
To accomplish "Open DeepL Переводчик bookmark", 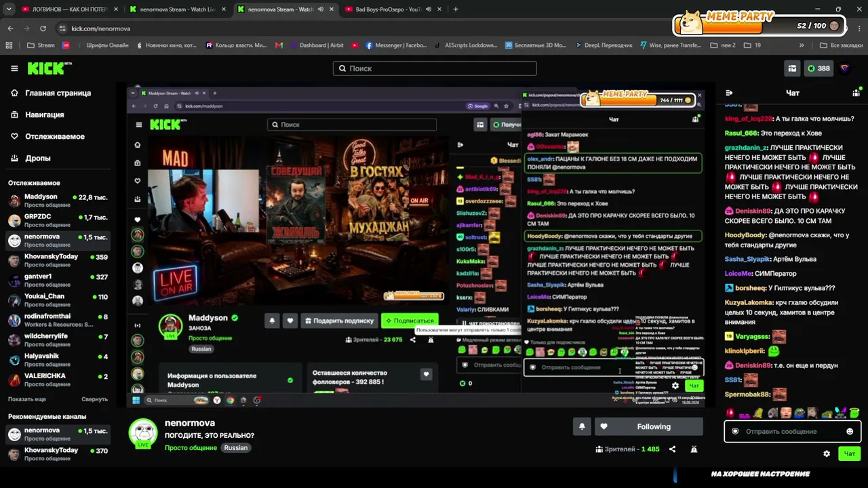I will pos(602,45).
